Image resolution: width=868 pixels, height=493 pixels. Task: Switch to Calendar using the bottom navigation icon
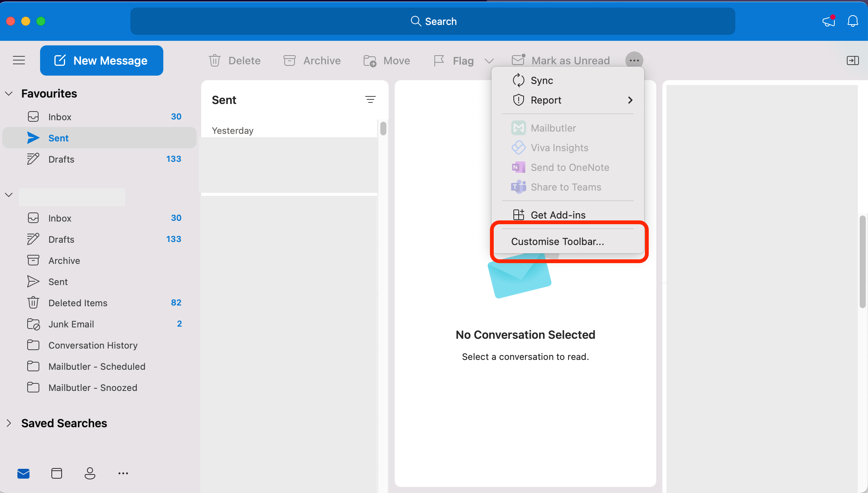pyautogui.click(x=56, y=473)
